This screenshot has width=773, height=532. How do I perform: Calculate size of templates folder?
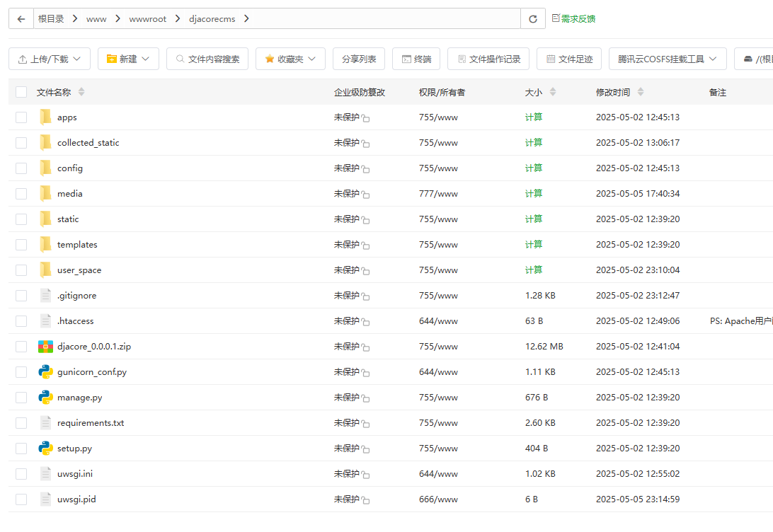534,245
